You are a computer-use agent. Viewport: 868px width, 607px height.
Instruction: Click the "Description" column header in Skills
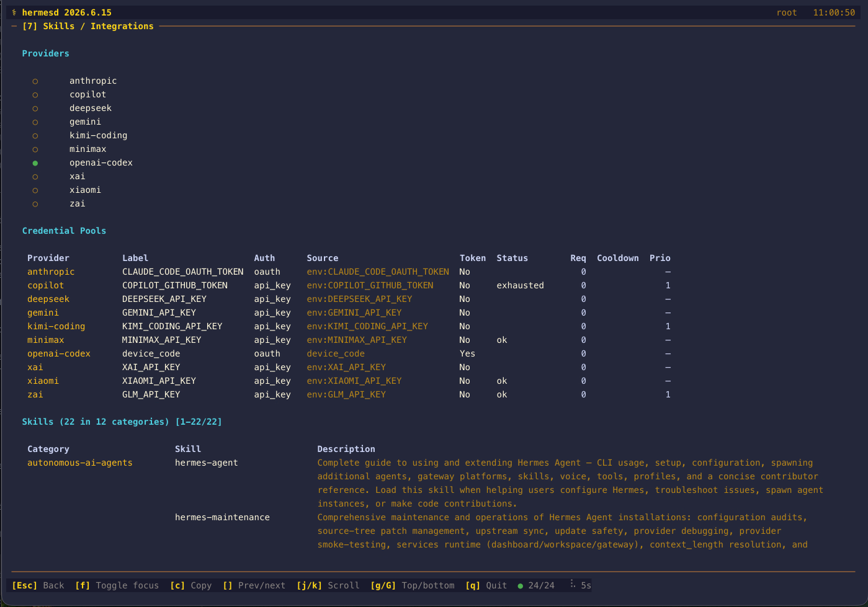[346, 449]
